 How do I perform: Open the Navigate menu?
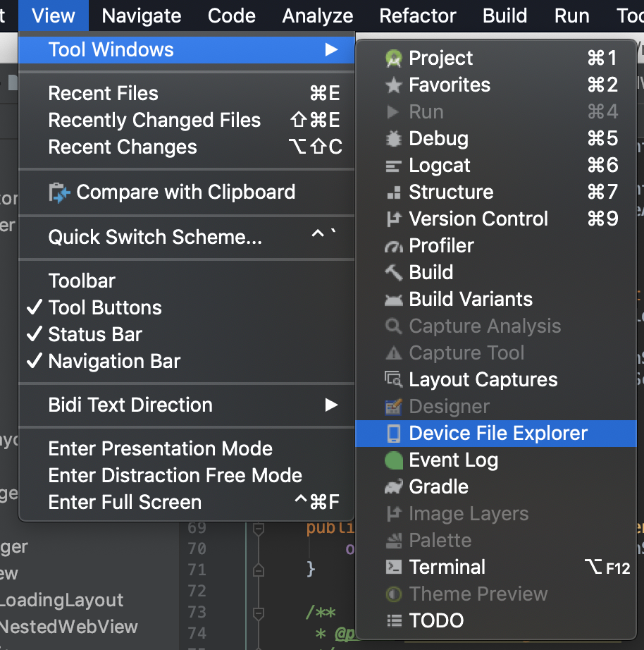coord(142,16)
